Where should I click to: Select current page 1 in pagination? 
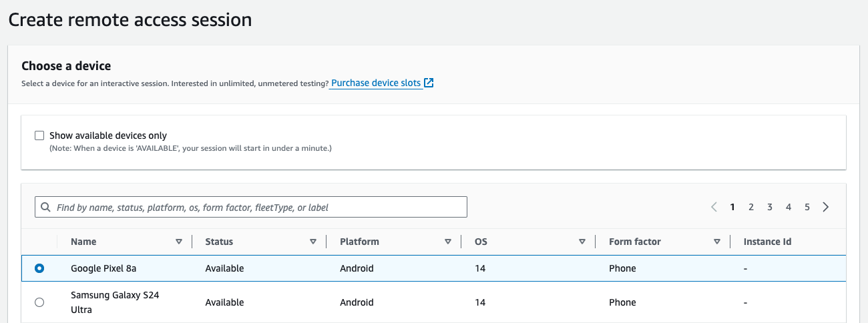coord(732,207)
